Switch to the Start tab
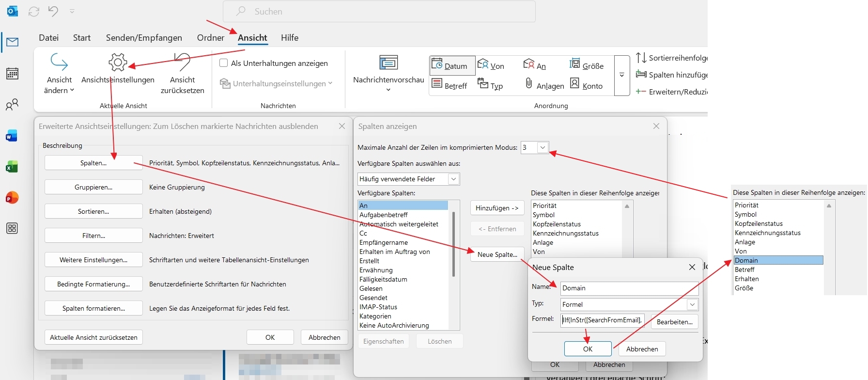 click(x=82, y=38)
